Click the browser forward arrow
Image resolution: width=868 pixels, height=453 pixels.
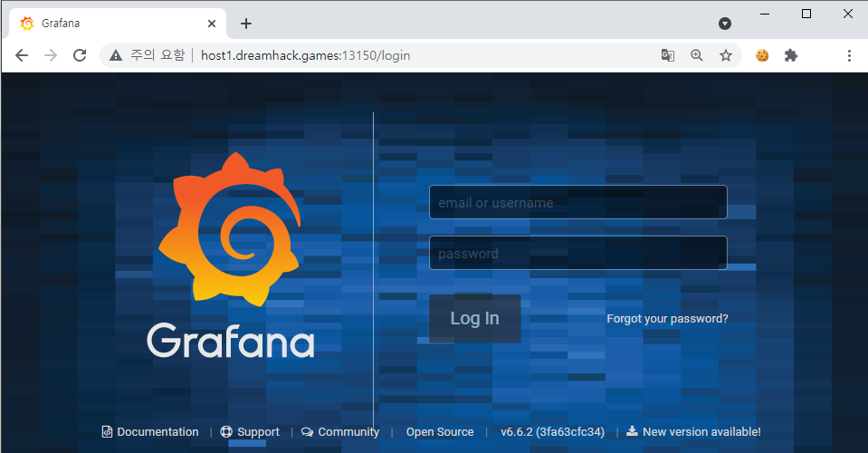pos(51,55)
